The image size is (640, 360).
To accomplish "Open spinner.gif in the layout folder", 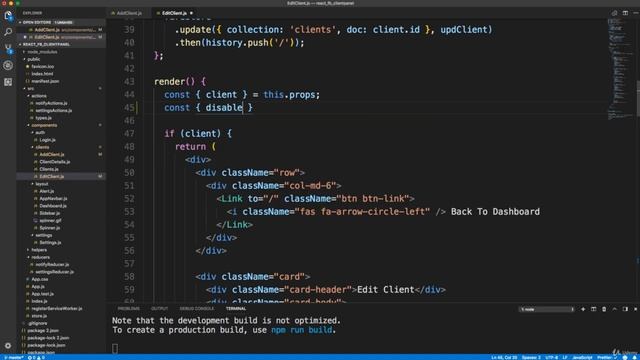I will pos(50,220).
